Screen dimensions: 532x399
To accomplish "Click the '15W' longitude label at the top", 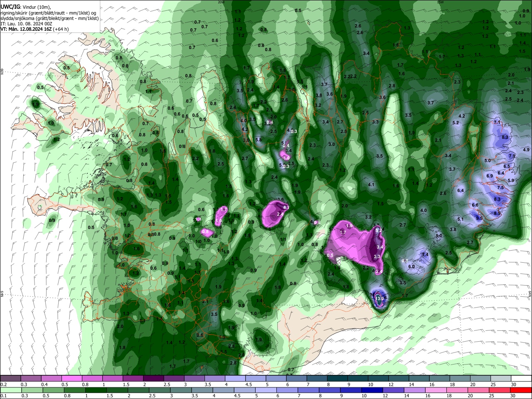I will point(440,2).
